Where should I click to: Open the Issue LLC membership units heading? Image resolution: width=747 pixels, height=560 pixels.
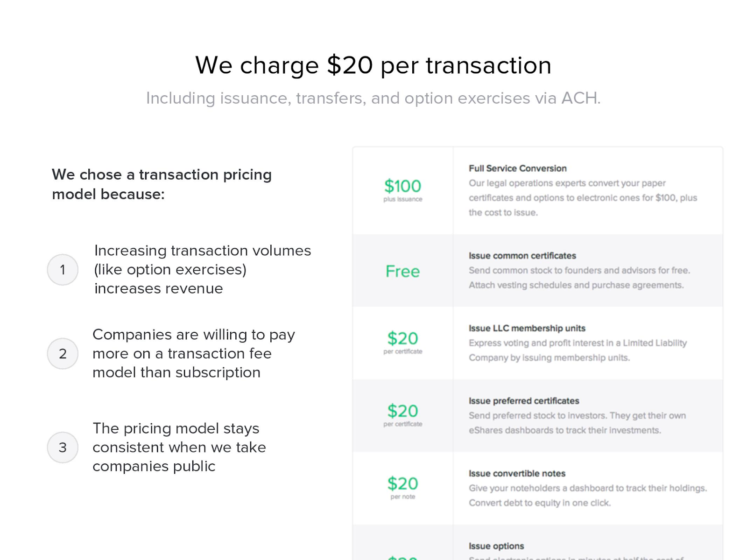click(x=527, y=329)
